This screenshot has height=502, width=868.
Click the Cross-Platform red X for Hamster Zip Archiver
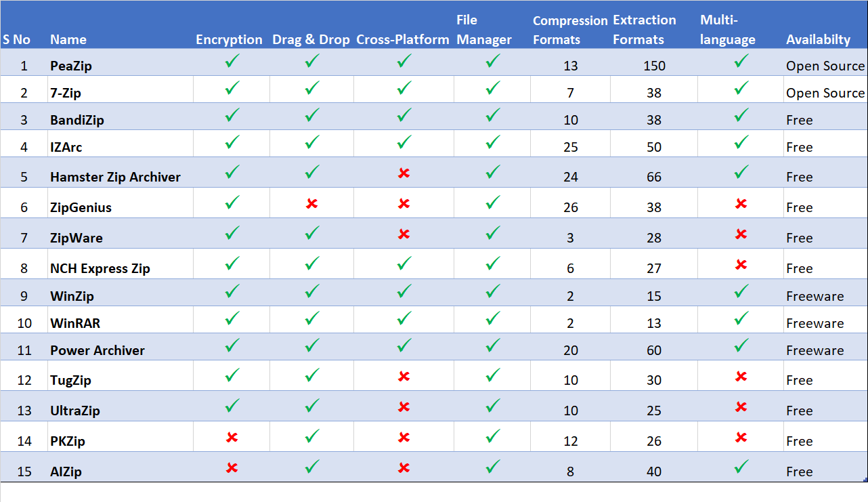(404, 173)
